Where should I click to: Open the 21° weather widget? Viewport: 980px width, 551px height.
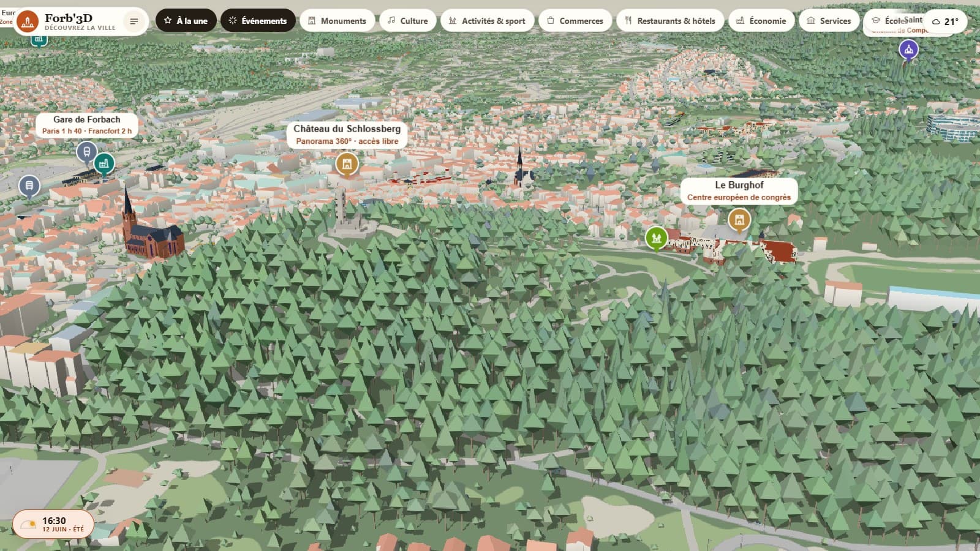point(945,21)
